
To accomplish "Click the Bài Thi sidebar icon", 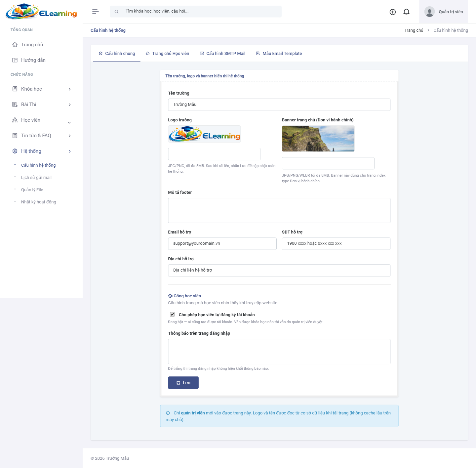I will [x=15, y=105].
